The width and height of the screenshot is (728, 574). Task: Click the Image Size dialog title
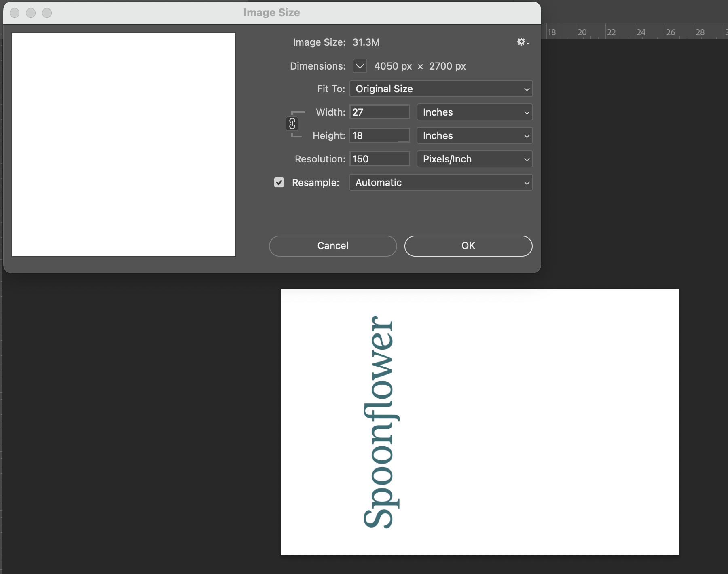(272, 13)
